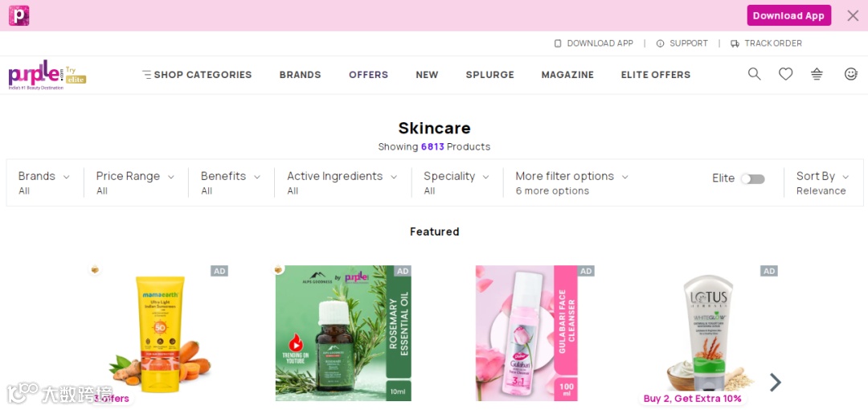Image resolution: width=868 pixels, height=410 pixels.
Task: Open the account smiley icon
Action: click(x=851, y=74)
